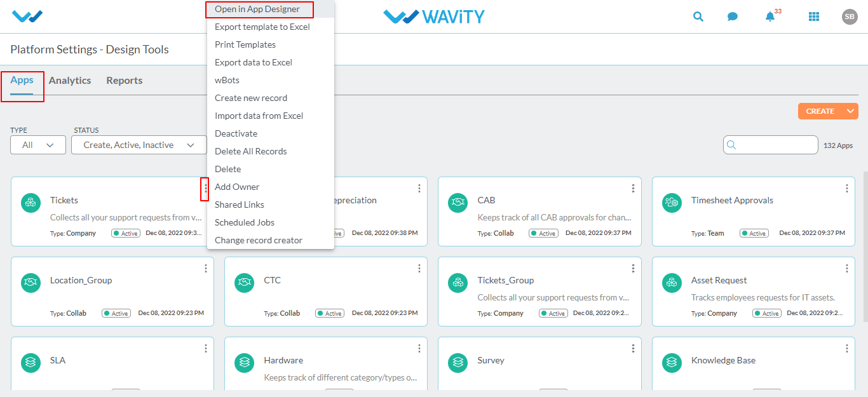
Task: Switch to the Reports tab
Action: coord(125,81)
